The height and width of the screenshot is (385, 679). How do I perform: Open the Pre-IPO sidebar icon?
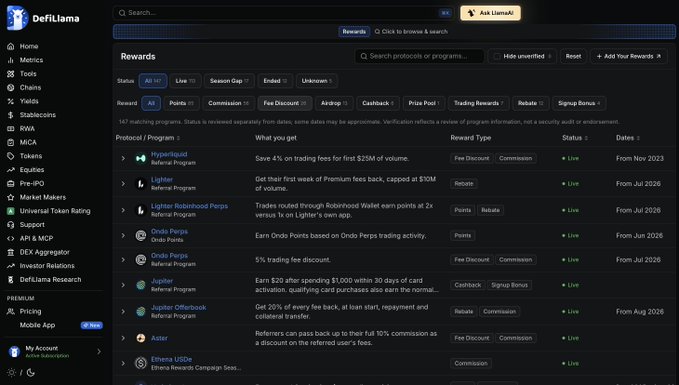[11, 184]
